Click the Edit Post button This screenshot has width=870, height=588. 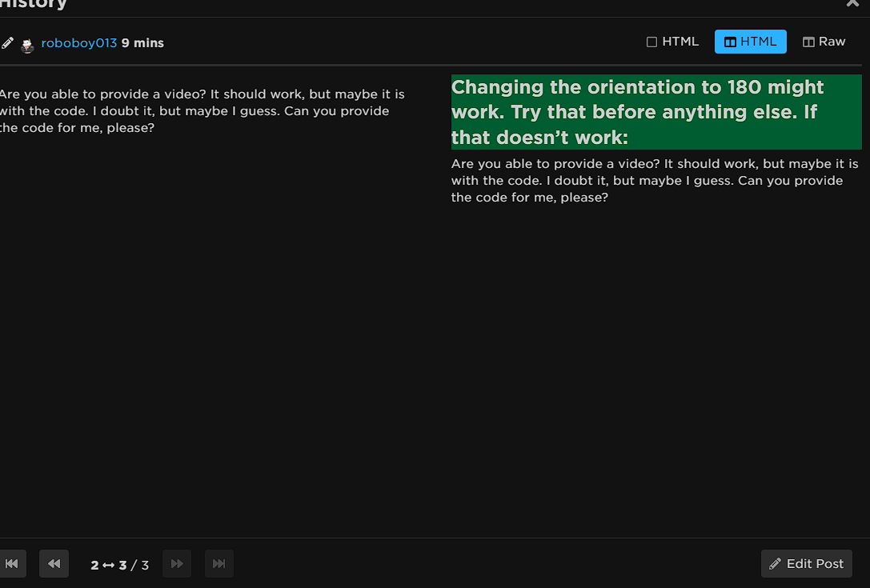pyautogui.click(x=806, y=564)
